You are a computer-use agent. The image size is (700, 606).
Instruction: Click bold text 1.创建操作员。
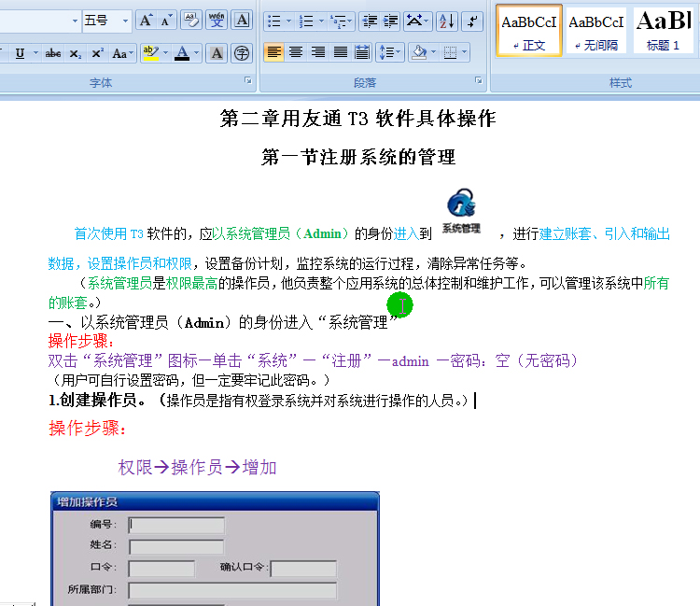[x=97, y=401]
